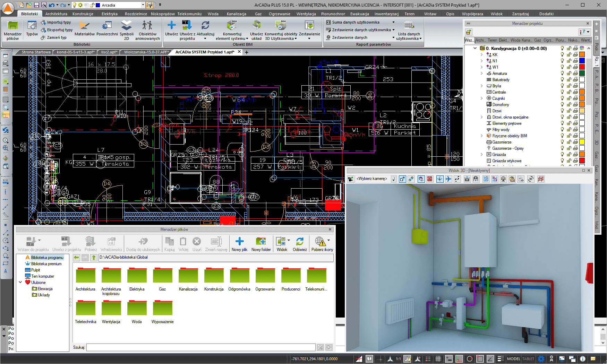Open Wybierz kamerę dropdown in 3D view
The height and width of the screenshot is (364, 607).
[x=394, y=179]
